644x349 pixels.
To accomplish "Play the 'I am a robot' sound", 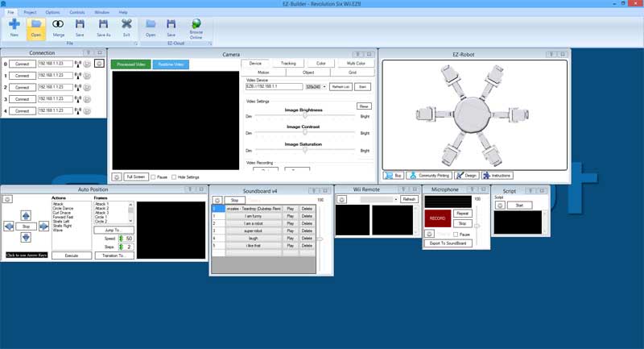I will [x=291, y=223].
